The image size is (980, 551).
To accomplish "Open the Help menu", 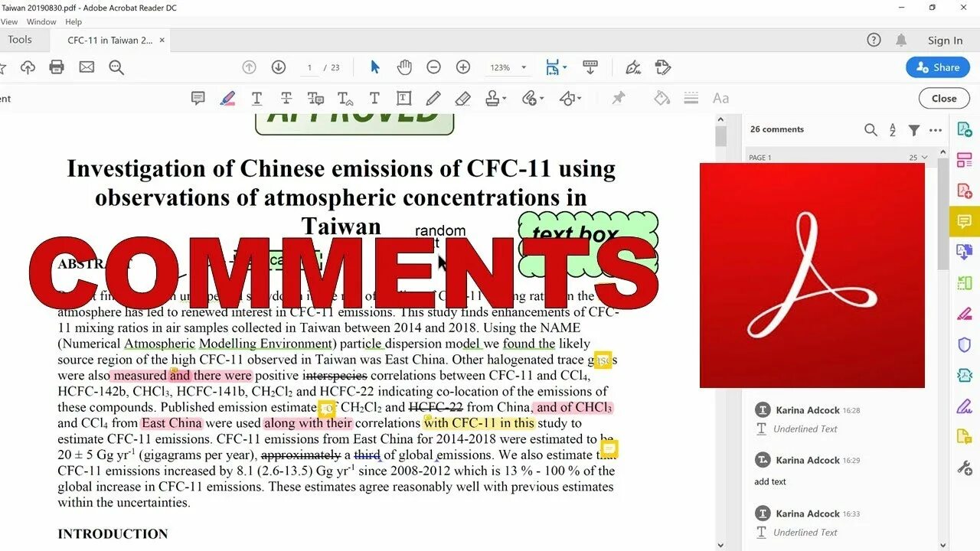I will [73, 22].
